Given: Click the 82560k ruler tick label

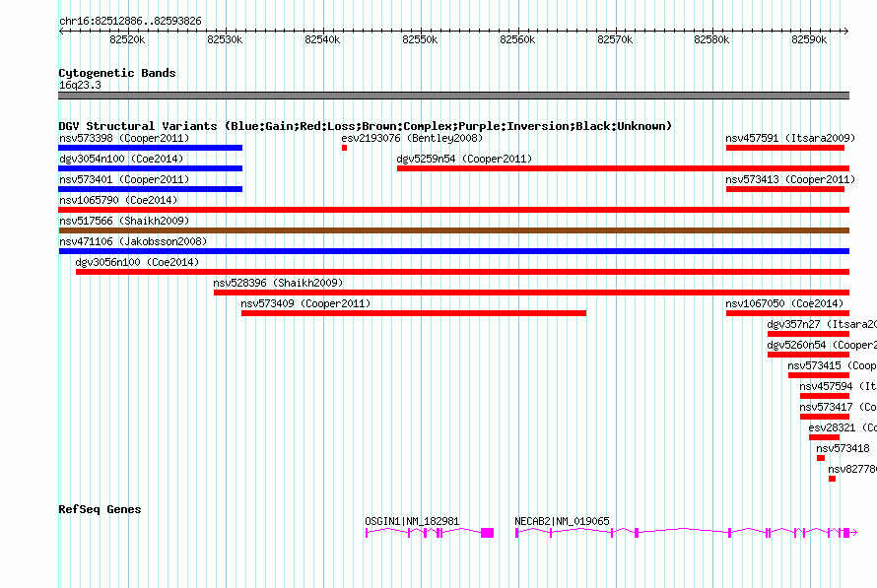Looking at the screenshot, I should pyautogui.click(x=517, y=39).
